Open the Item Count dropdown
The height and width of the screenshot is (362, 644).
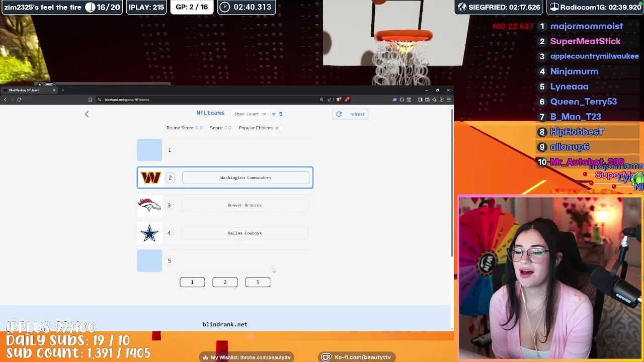click(x=250, y=114)
